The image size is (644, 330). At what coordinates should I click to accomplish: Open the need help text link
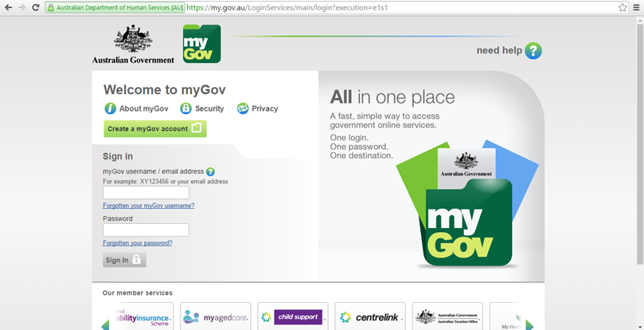(499, 50)
